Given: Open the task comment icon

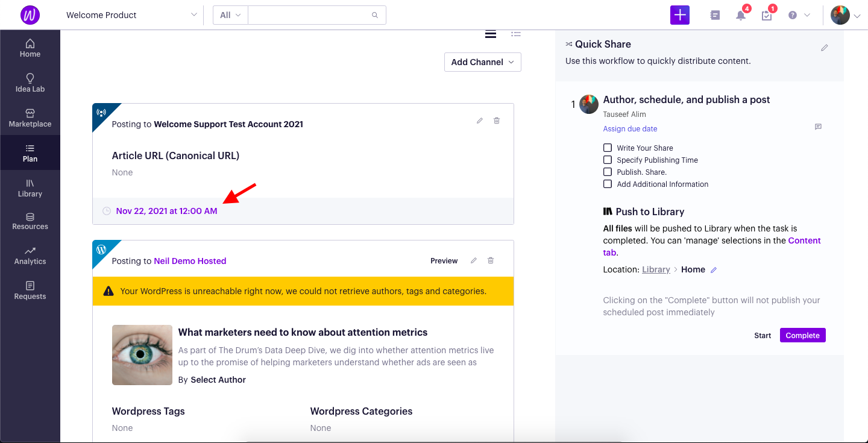Looking at the screenshot, I should tap(818, 127).
